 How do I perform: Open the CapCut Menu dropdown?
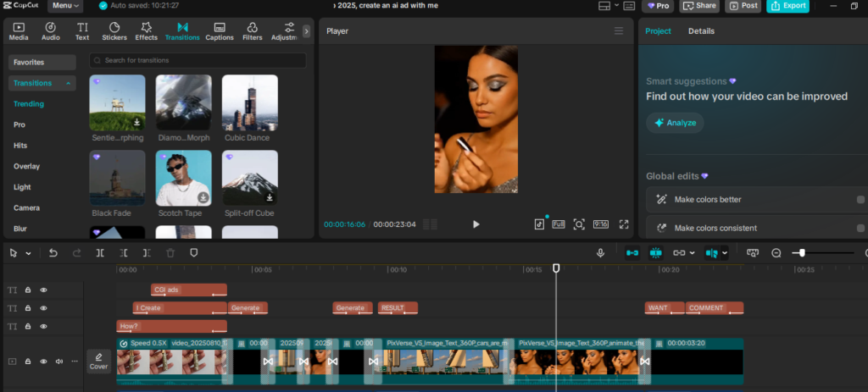click(65, 6)
